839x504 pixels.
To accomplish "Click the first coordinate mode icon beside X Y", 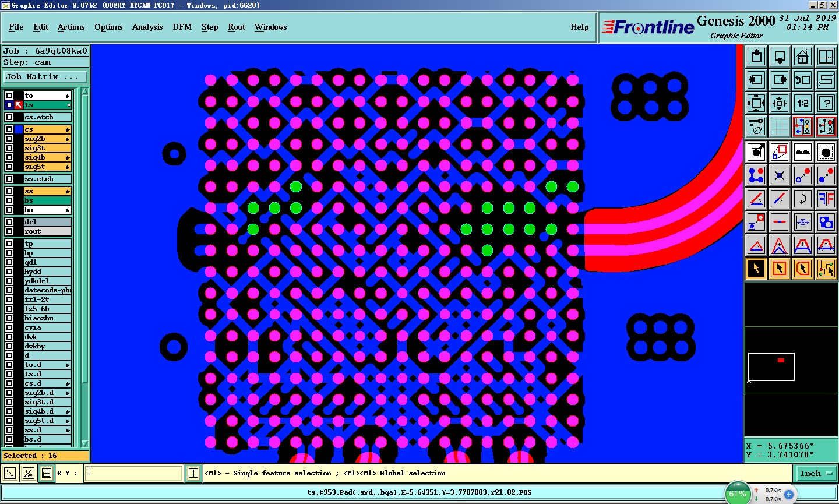I will [x=10, y=473].
